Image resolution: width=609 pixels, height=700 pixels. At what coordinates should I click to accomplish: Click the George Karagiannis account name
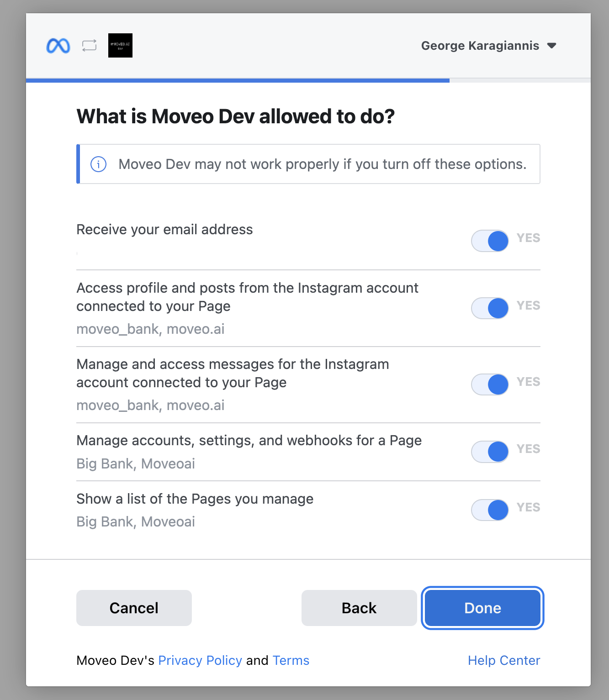pyautogui.click(x=480, y=46)
